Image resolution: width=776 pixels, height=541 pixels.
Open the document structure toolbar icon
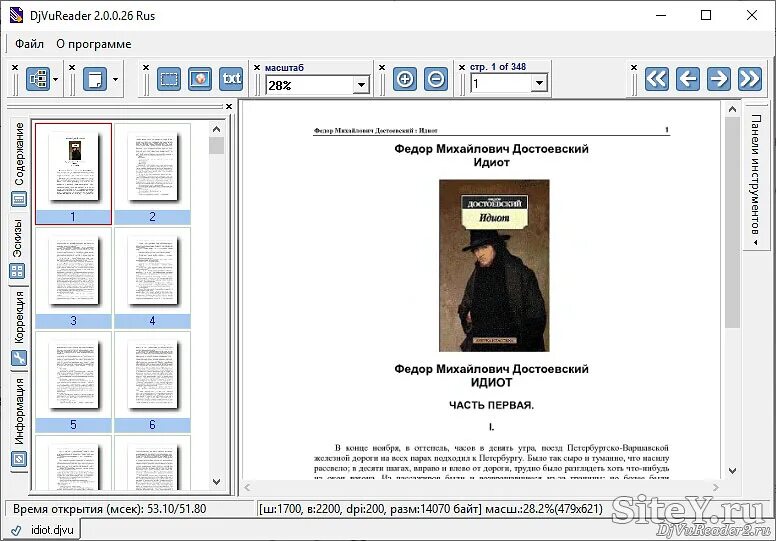coord(38,79)
